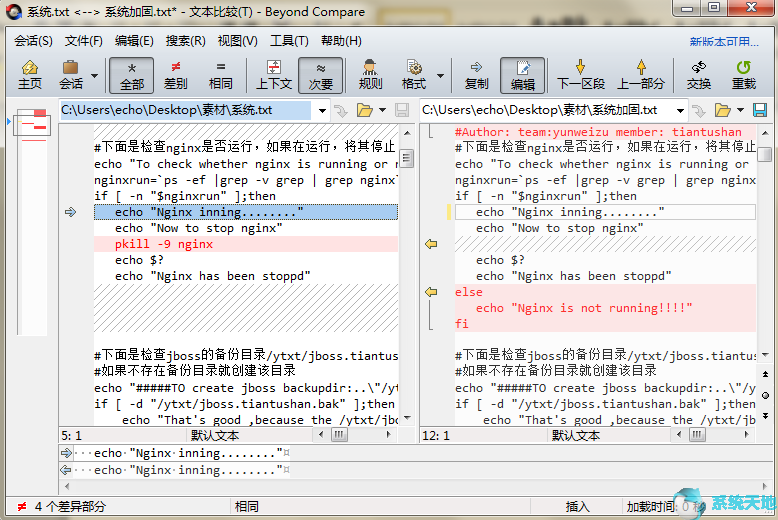
Task: Click the left pane save disk icon
Action: click(402, 110)
